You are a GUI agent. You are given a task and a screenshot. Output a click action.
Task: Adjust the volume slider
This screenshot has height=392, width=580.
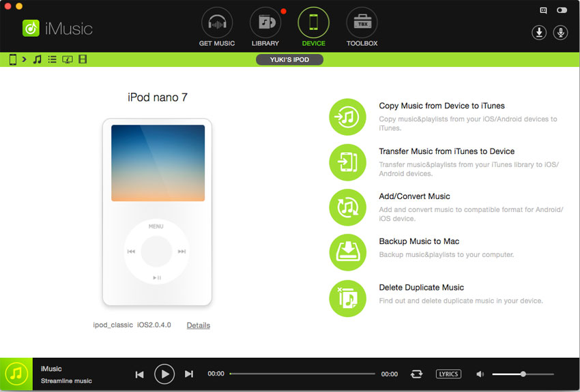click(523, 374)
